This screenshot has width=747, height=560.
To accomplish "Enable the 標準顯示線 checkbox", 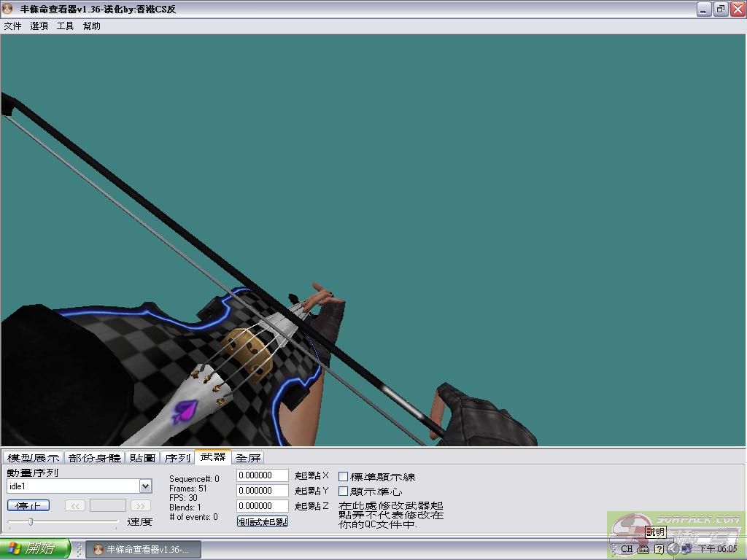I will pyautogui.click(x=343, y=476).
